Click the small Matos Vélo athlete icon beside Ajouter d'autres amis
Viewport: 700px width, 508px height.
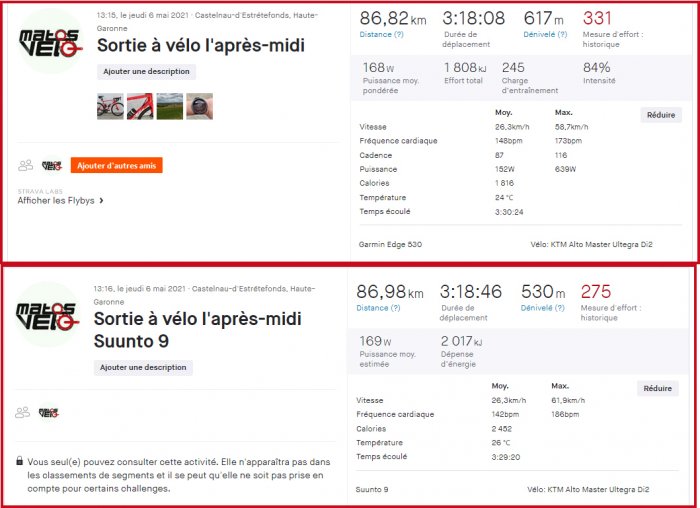52,166
